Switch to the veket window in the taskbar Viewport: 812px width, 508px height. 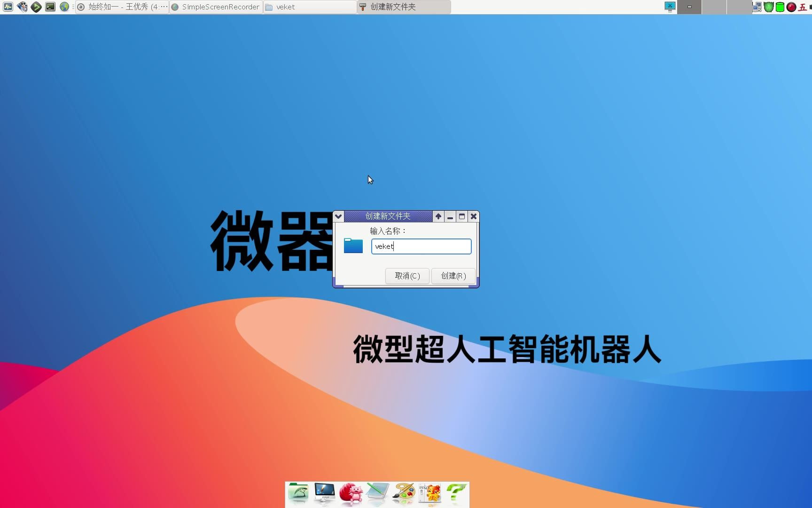(x=309, y=7)
